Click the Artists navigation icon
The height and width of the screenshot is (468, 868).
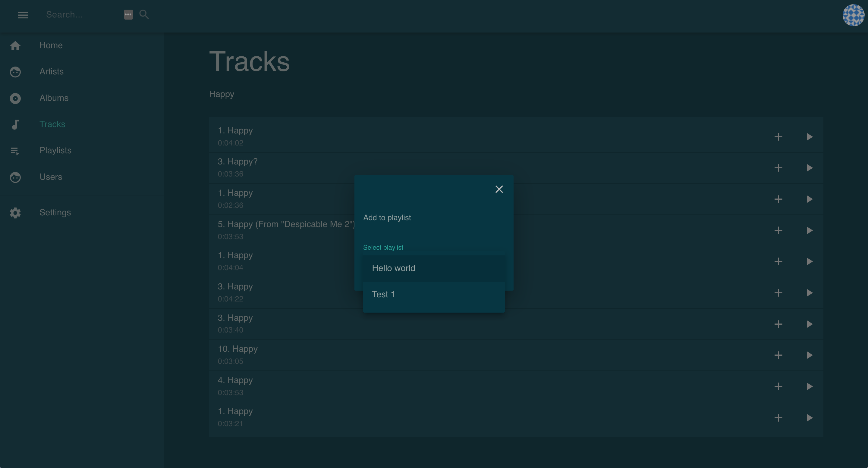click(16, 71)
